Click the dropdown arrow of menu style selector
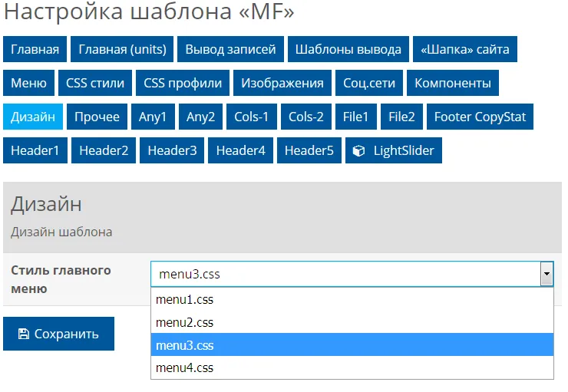The height and width of the screenshot is (392, 568). pos(547,274)
